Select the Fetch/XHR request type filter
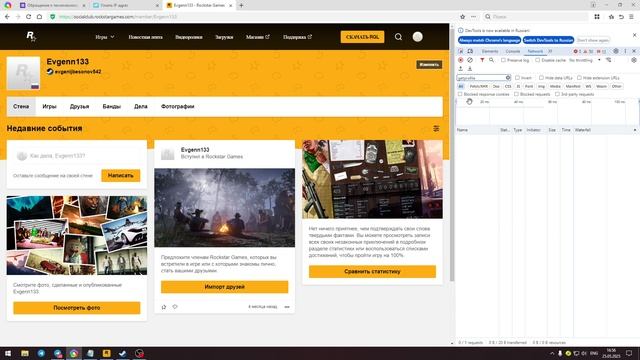This screenshot has height=360, width=640. coord(478,87)
